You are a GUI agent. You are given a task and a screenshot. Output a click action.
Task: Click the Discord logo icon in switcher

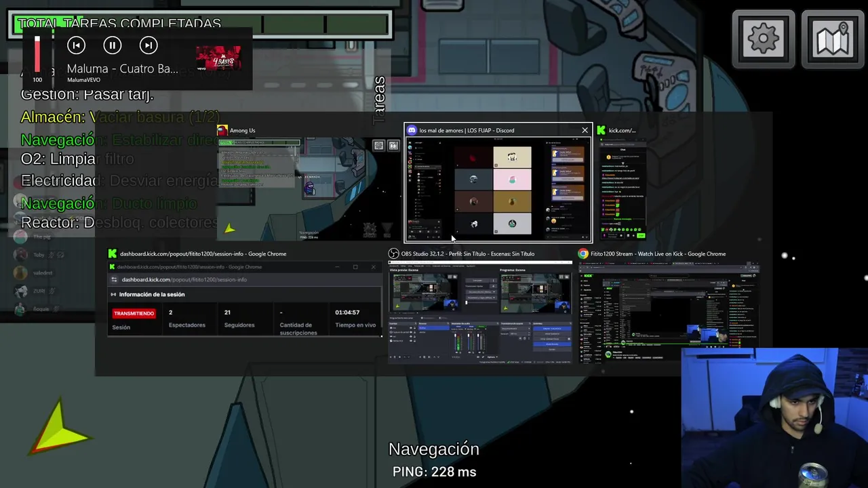412,130
